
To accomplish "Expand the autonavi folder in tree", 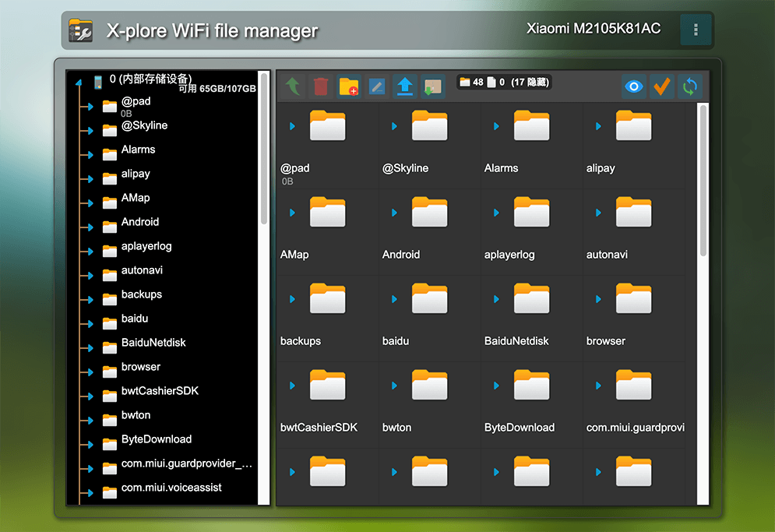I will point(90,276).
